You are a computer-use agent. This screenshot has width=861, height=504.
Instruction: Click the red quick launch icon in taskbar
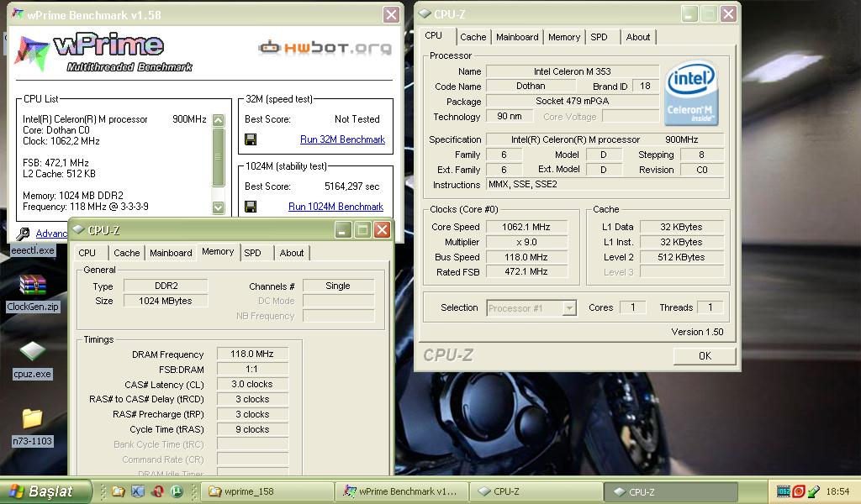tap(157, 491)
